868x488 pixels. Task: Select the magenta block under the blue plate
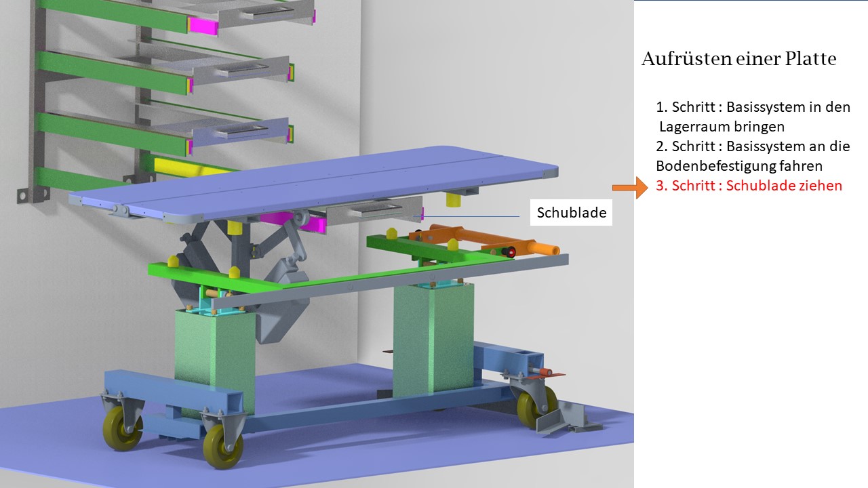279,220
